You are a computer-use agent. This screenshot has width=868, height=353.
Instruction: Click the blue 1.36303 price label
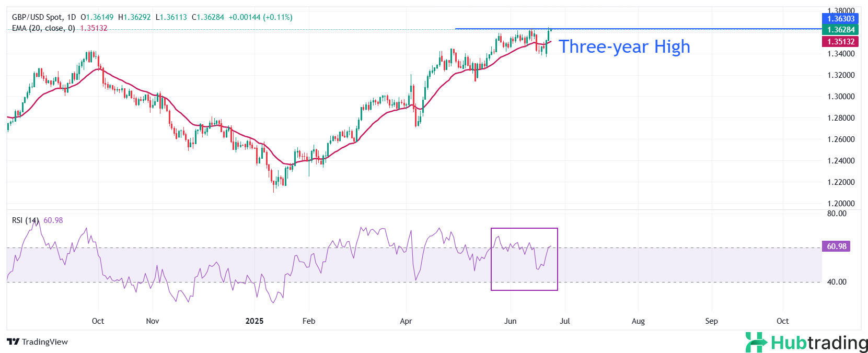coord(840,19)
